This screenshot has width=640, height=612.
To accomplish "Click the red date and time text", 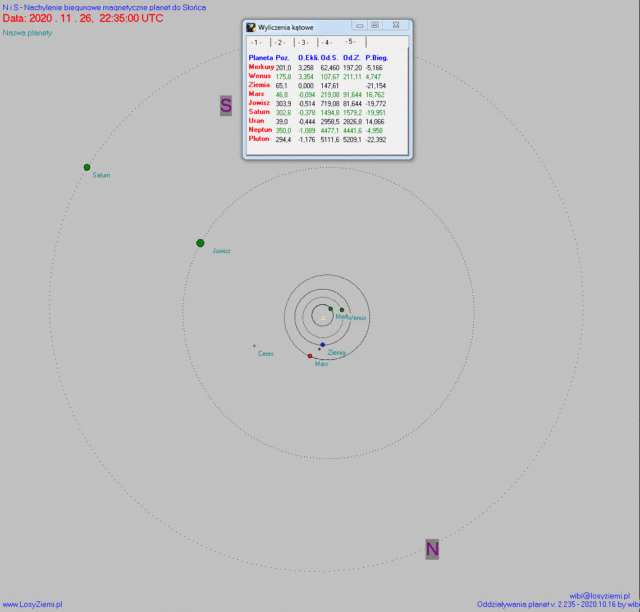I will pos(83,18).
